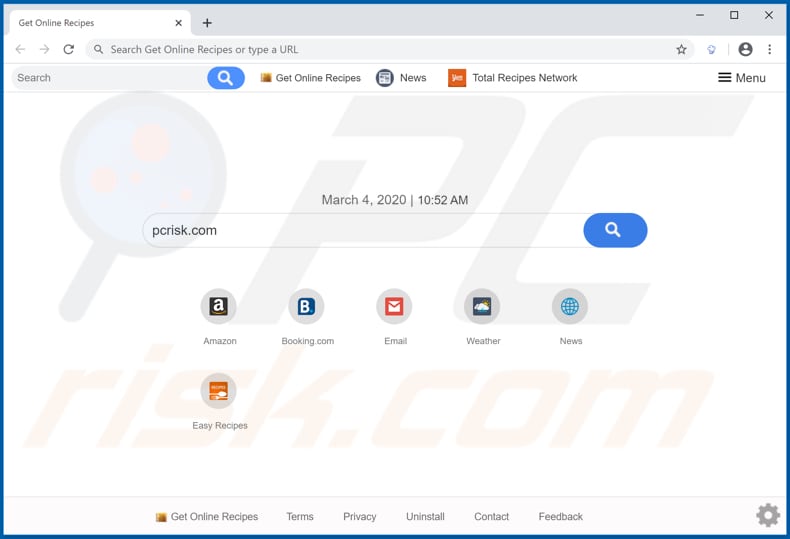Click the address bar URL field
Image resolution: width=790 pixels, height=539 pixels.
388,49
